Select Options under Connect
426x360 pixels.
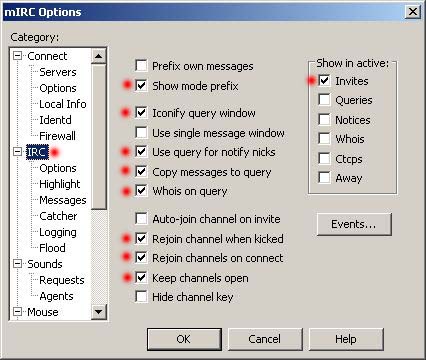(58, 88)
